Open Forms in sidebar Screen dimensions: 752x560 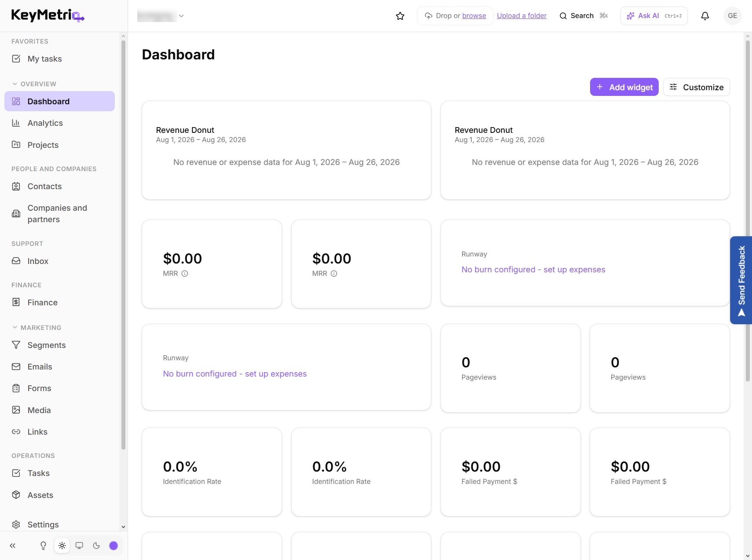[x=59, y=388]
